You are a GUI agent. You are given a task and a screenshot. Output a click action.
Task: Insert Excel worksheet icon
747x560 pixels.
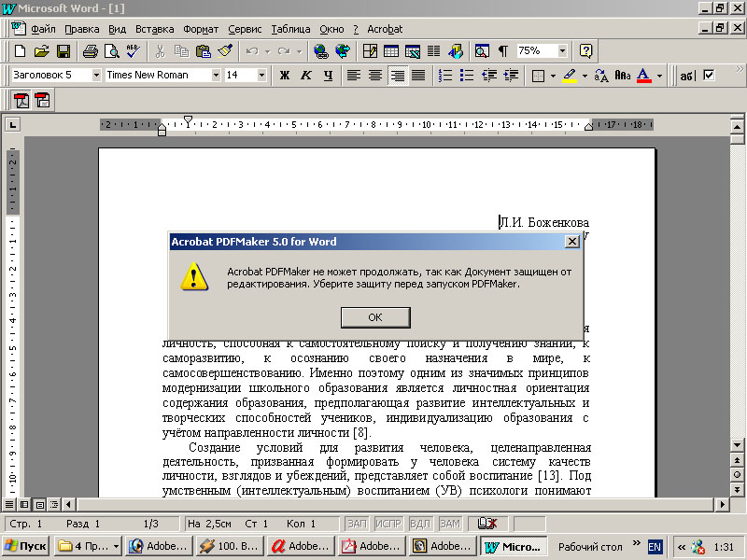pos(413,51)
